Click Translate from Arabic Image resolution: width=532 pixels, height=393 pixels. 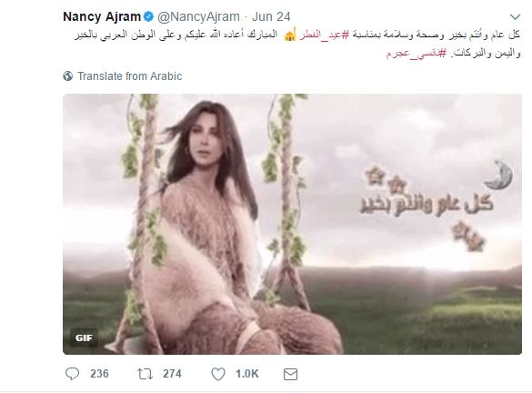point(130,76)
